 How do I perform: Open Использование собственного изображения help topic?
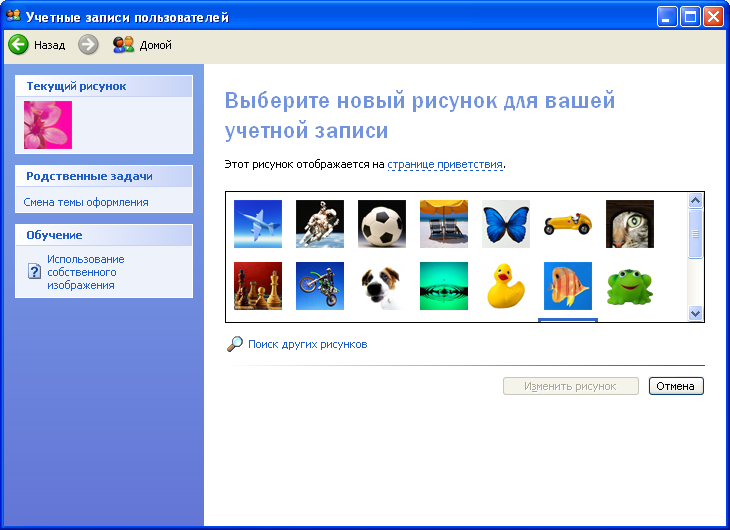coord(86,272)
